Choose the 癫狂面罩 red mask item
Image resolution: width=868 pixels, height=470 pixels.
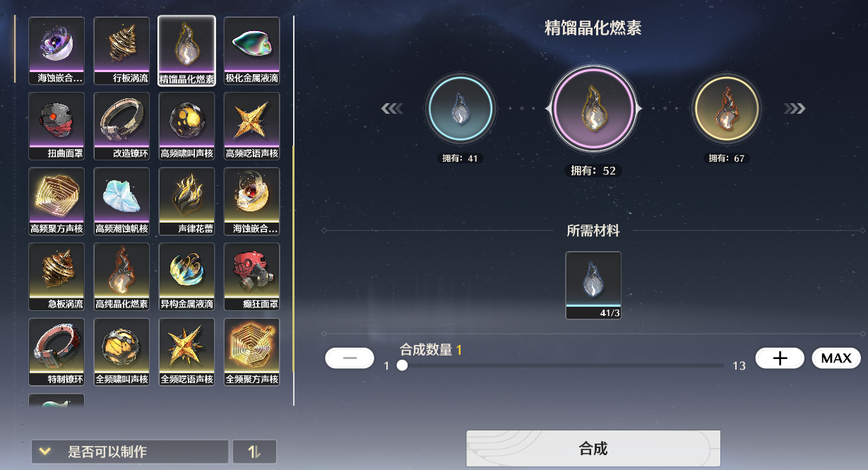pos(251,277)
